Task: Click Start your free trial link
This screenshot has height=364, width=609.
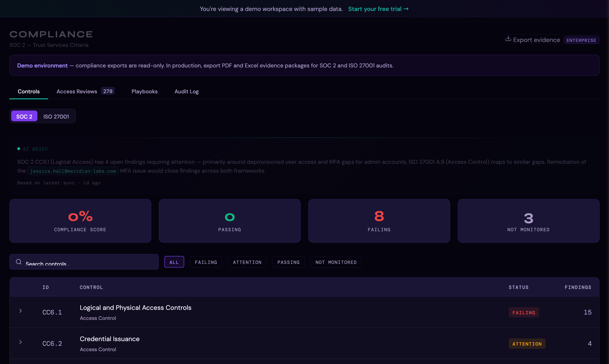Action: [x=378, y=9]
